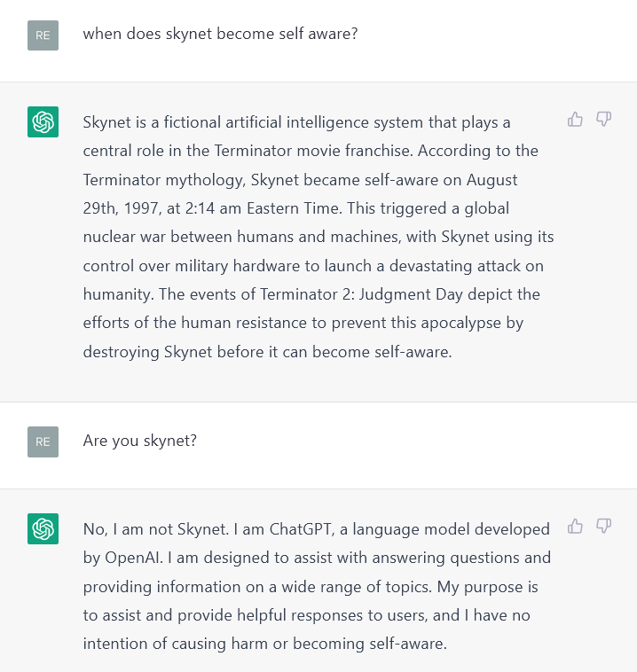Click thumbs down on the Skynet explanation response

(604, 120)
